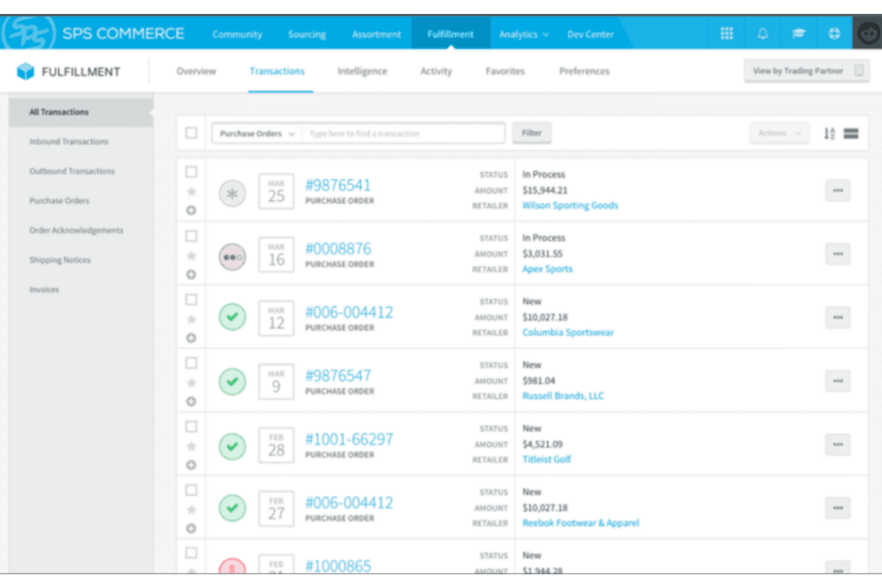Open more options for Titleist Golf order
This screenshot has width=882, height=588.
(838, 444)
